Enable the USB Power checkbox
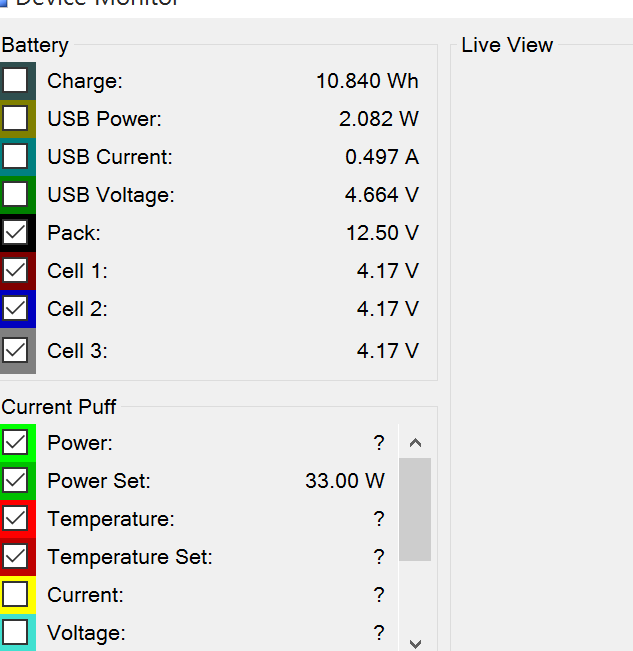This screenshot has width=633, height=651. click(x=15, y=119)
